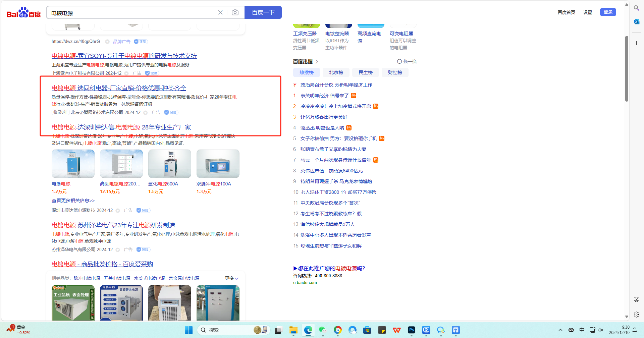The width and height of the screenshot is (644, 338).
Task: Toggle the muted volume icon in the tray
Action: pyautogui.click(x=601, y=330)
